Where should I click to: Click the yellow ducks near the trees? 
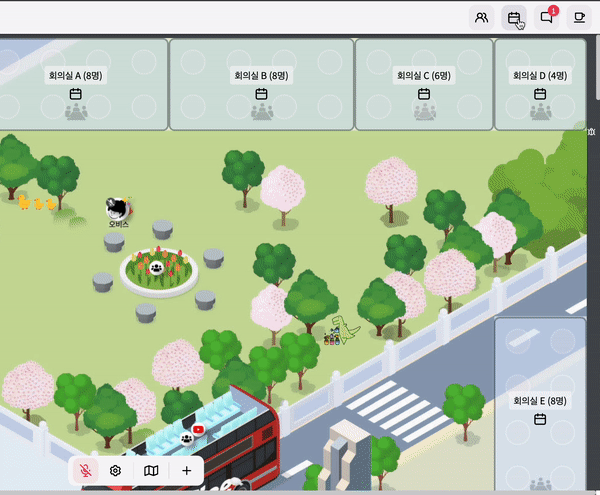[x=37, y=203]
